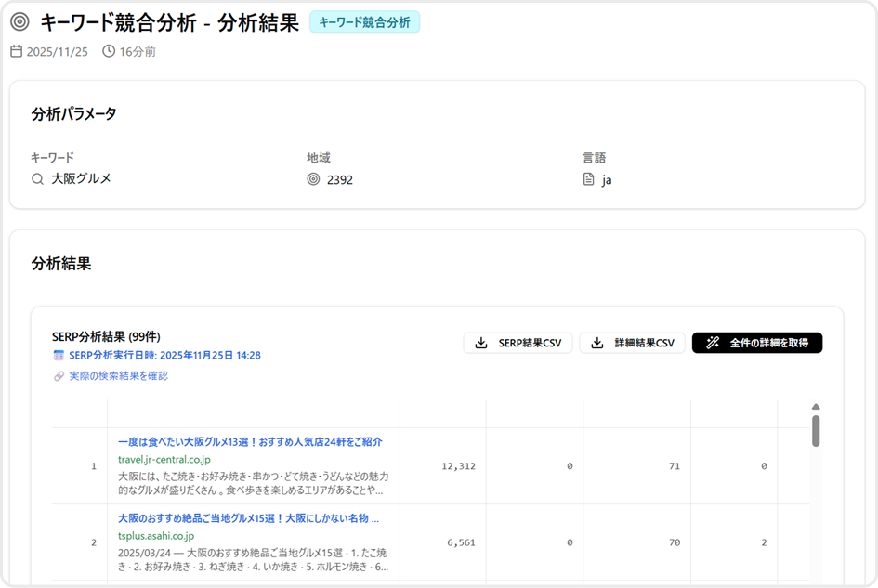The width and height of the screenshot is (878, 588).
Task: Click the scroll up arrow of results table
Action: [816, 407]
